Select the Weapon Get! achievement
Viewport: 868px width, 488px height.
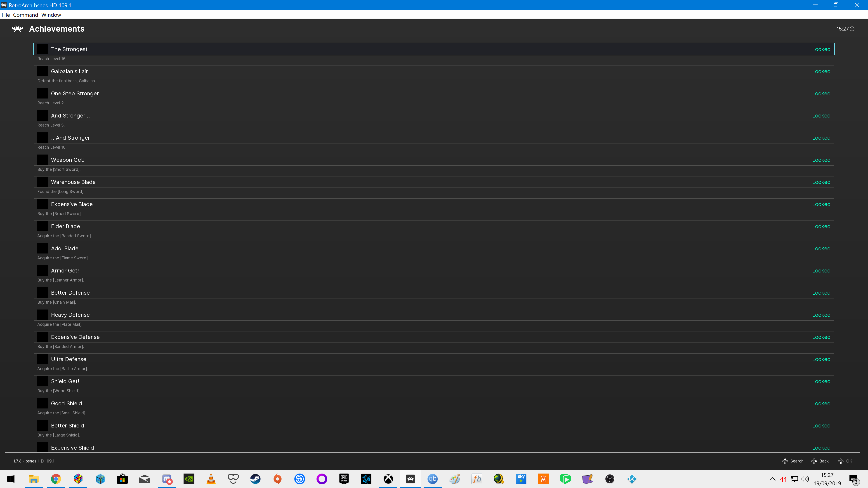(434, 160)
